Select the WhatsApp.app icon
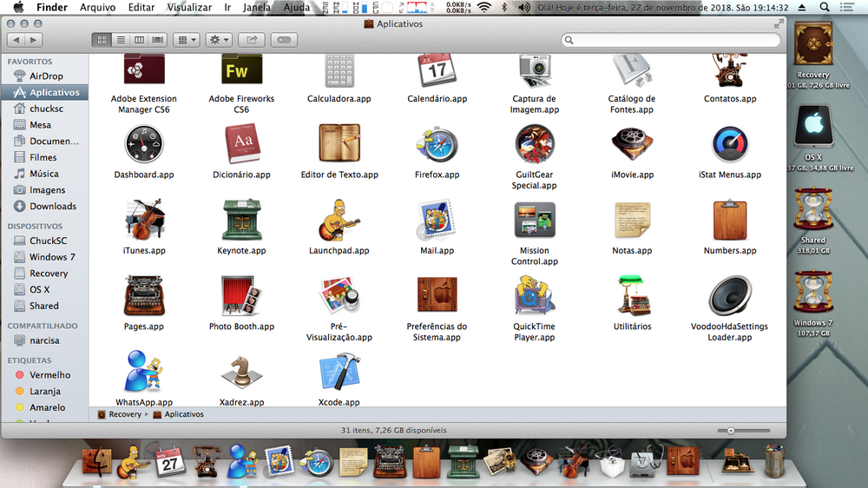The width and height of the screenshot is (868, 488). pos(143,373)
